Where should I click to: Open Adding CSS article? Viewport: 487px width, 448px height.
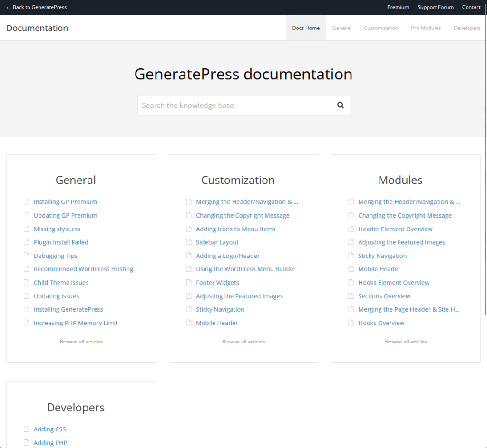coord(49,429)
